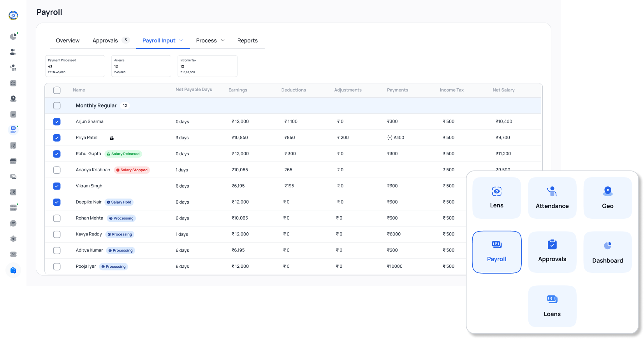The width and height of the screenshot is (644, 339).
Task: Open the Payroll app tile
Action: click(x=496, y=252)
